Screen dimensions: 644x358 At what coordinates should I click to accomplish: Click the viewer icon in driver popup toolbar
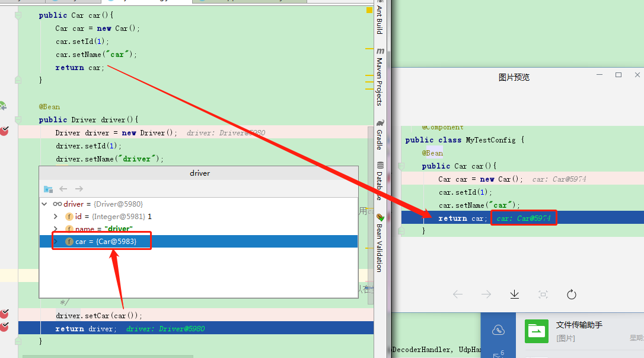click(48, 189)
